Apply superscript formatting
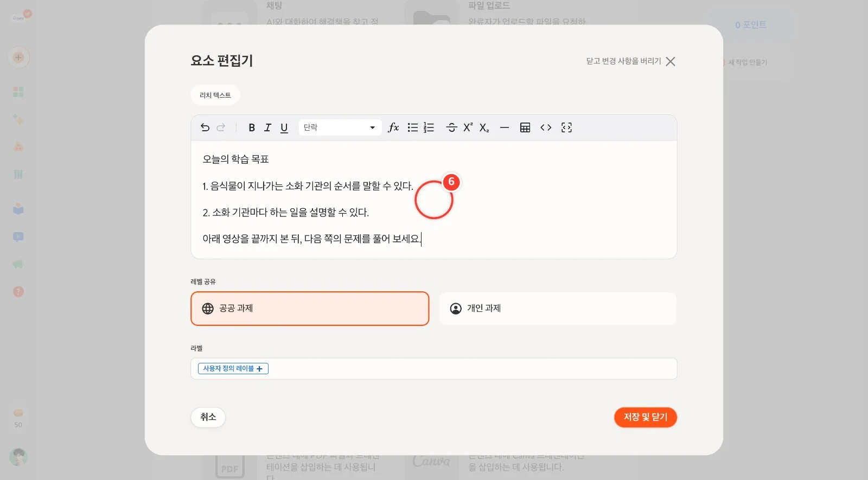The image size is (868, 480). [468, 127]
